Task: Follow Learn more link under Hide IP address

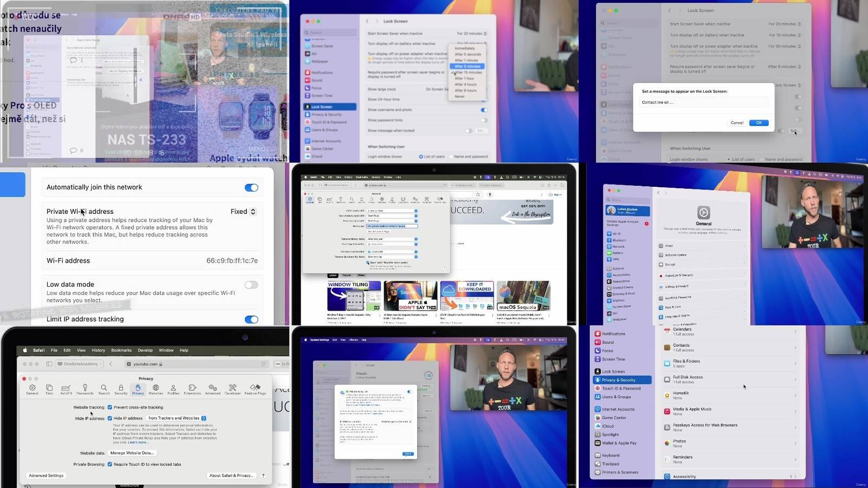Action: click(x=137, y=442)
